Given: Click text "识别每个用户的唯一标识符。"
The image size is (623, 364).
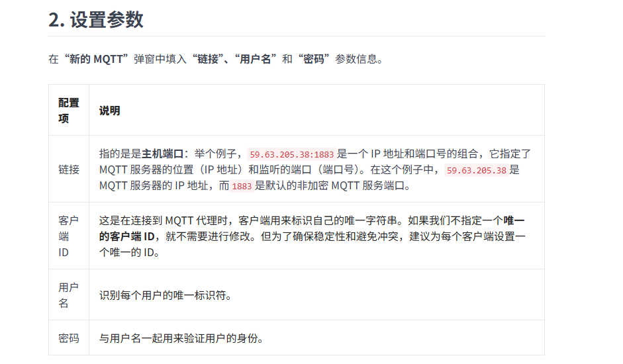Looking at the screenshot, I should coord(166,295).
